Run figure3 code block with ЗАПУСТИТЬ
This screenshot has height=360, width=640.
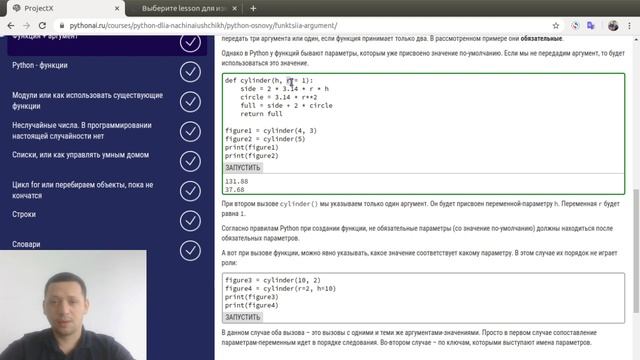pos(243,317)
